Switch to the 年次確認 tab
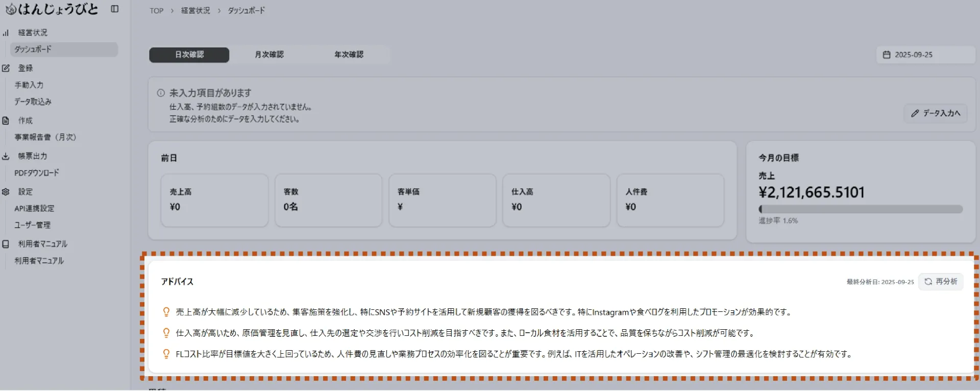 349,55
